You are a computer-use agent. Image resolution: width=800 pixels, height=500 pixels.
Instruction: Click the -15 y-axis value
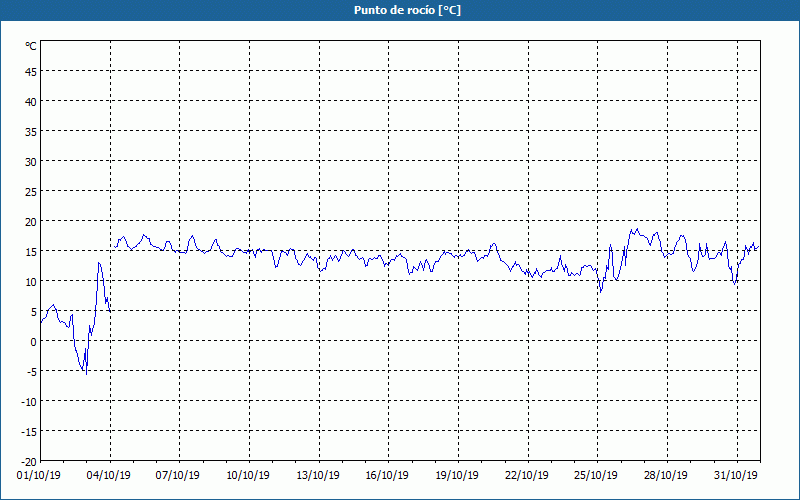(29, 432)
